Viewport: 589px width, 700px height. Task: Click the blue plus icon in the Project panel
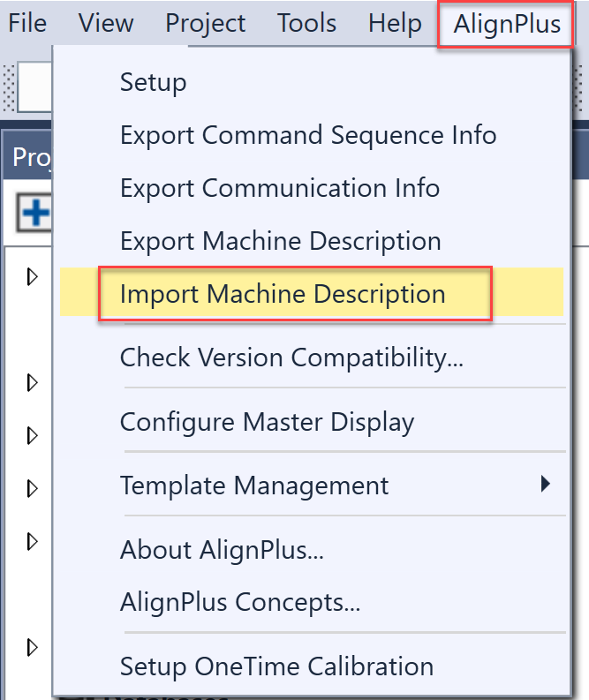point(35,214)
